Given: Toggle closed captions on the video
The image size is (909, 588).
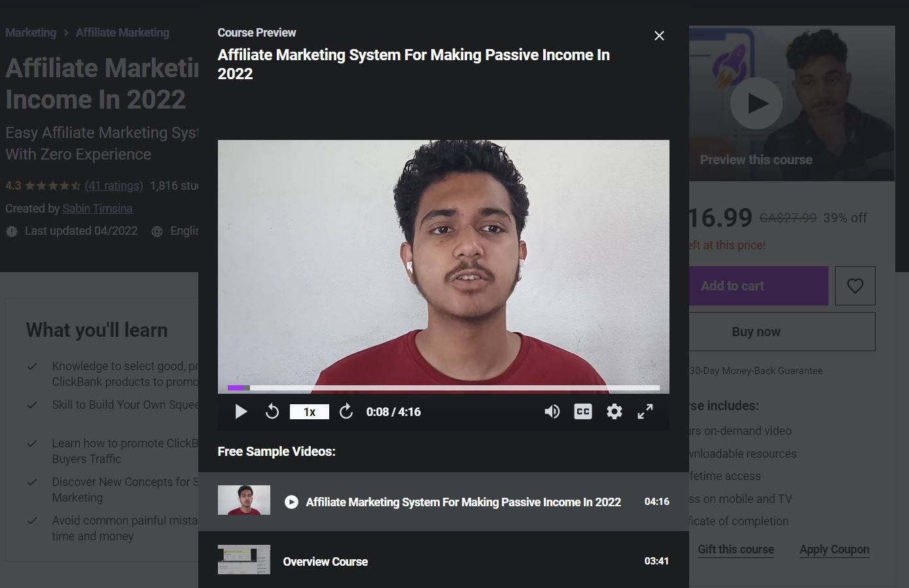Looking at the screenshot, I should [x=582, y=411].
